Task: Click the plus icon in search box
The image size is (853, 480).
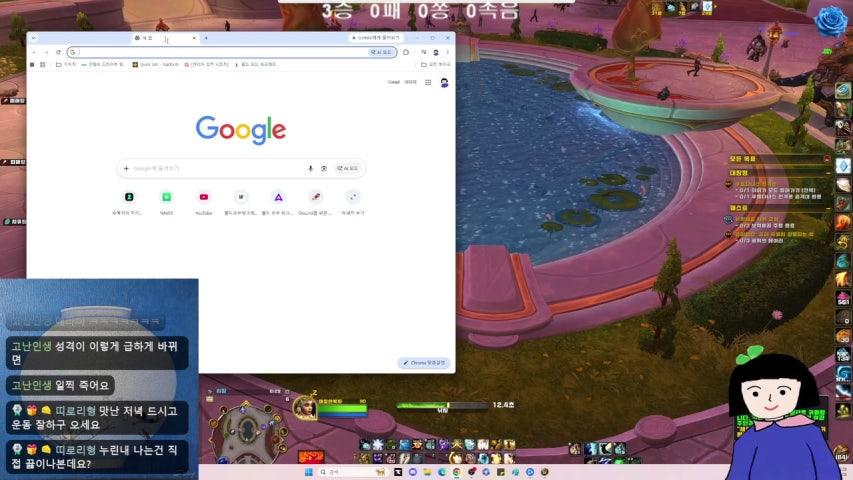Action: coord(126,169)
